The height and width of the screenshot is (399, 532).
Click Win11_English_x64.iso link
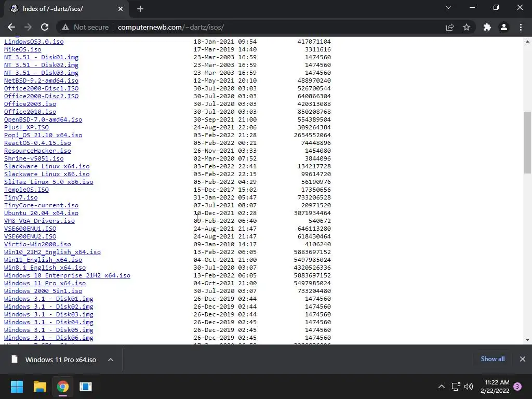tap(43, 260)
